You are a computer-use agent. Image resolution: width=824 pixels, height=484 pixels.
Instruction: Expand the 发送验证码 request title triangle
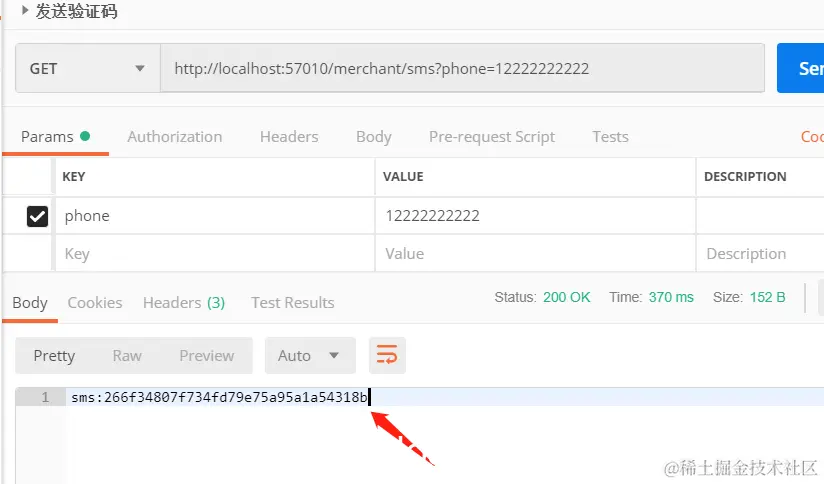pyautogui.click(x=25, y=10)
